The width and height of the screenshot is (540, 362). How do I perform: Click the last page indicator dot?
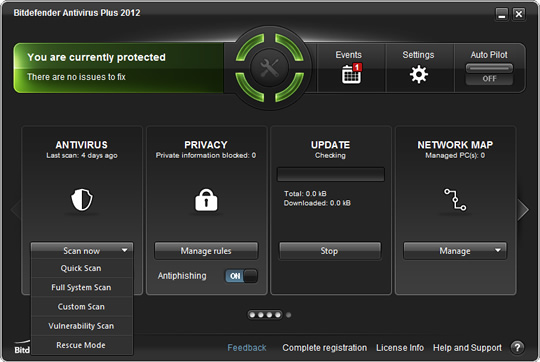[289, 315]
